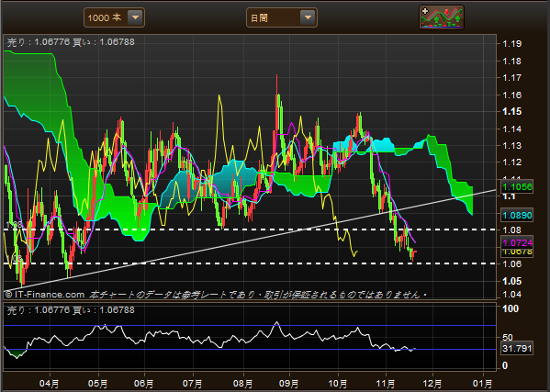This screenshot has height=392, width=550.
Task: Open the IT-Finance.com copyright link
Action: (45, 295)
